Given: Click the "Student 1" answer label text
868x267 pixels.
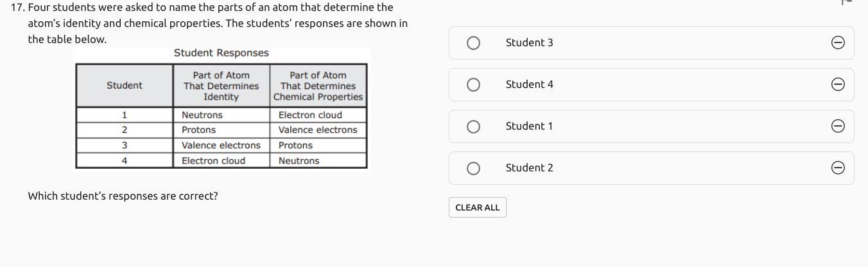Looking at the screenshot, I should 529,126.
